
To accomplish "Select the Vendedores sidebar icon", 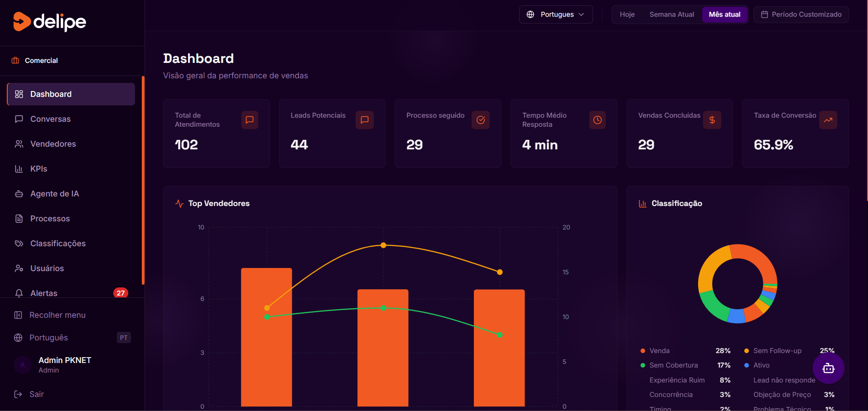I will coord(53,143).
